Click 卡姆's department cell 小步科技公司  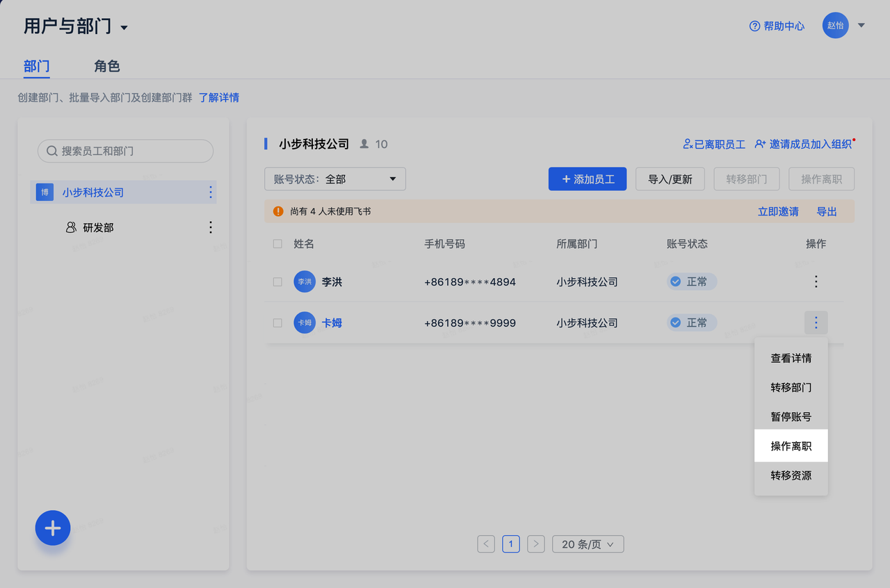pos(587,322)
